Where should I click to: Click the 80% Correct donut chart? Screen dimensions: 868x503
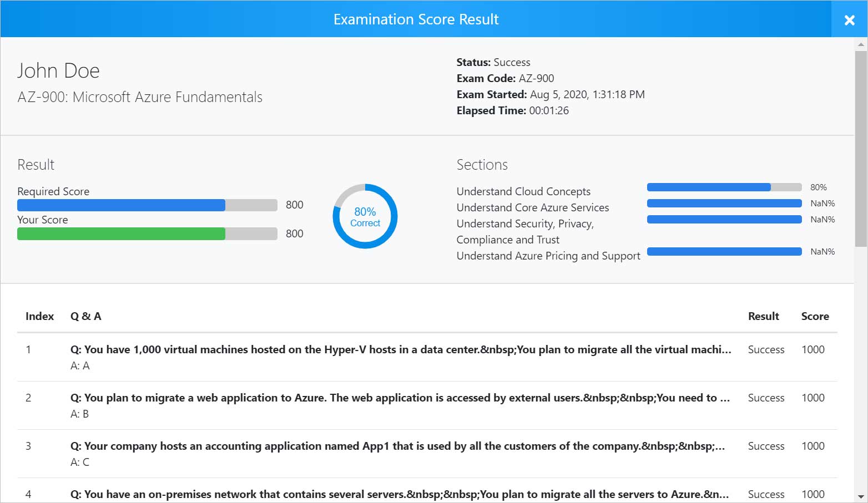(x=365, y=216)
